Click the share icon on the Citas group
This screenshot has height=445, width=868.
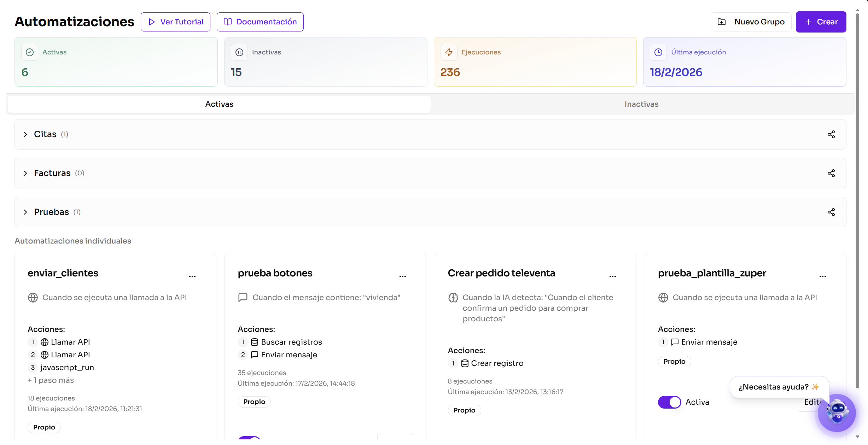(831, 134)
